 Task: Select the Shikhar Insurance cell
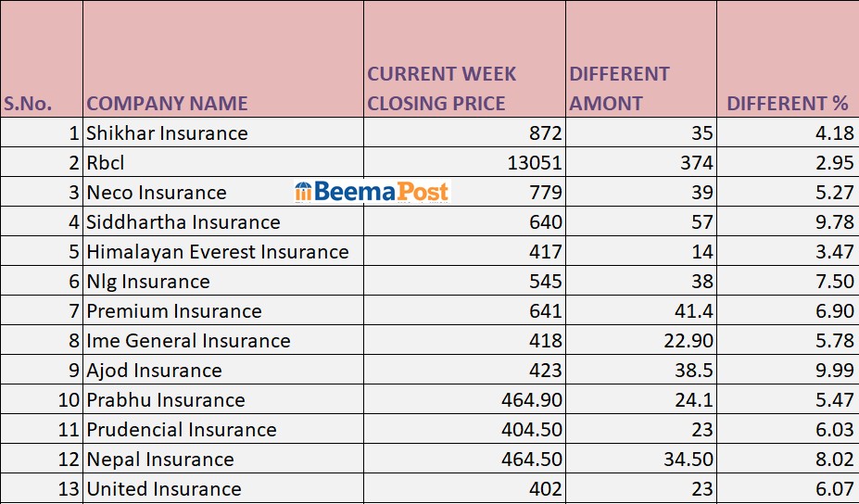[167, 132]
